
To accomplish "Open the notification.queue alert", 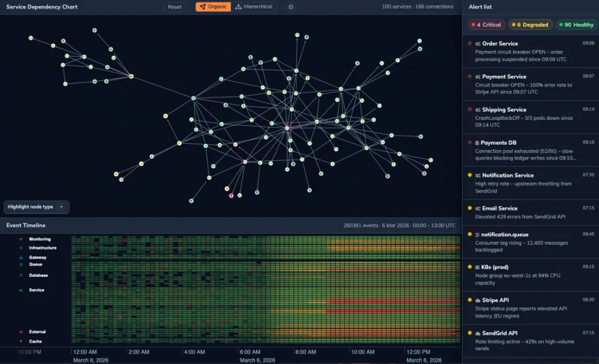I will point(531,242).
